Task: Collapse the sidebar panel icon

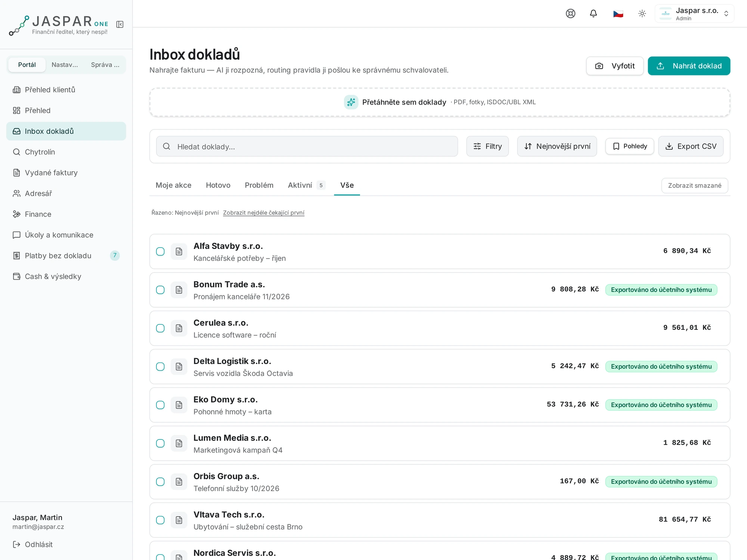Action: click(x=120, y=24)
